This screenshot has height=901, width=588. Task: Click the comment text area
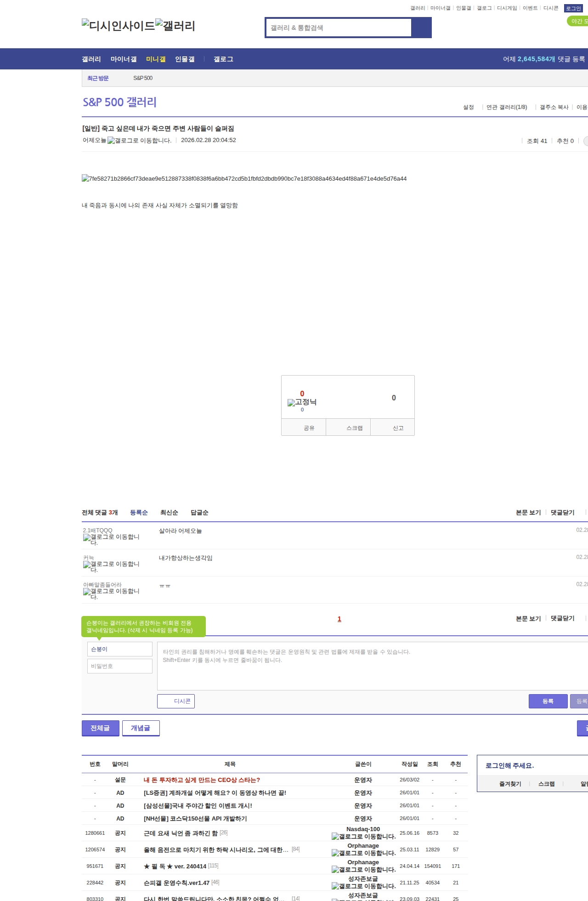(x=373, y=666)
